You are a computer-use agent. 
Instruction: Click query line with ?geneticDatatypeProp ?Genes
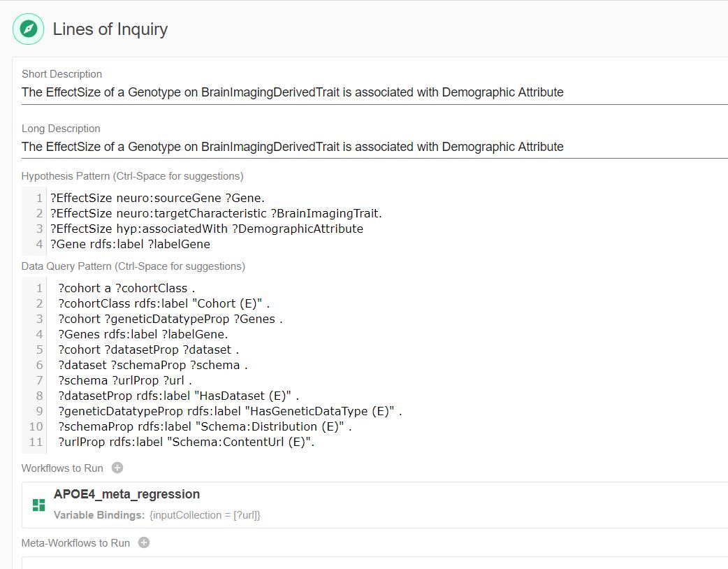(x=170, y=319)
